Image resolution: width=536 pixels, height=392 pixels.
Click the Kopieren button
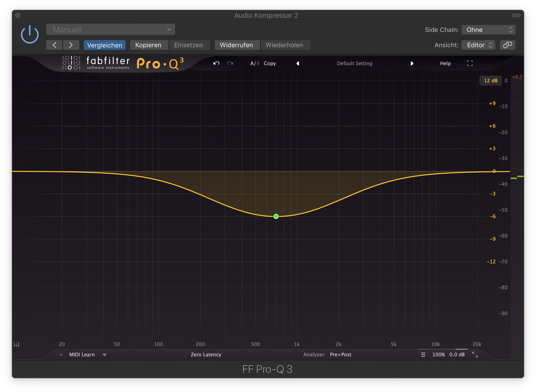pyautogui.click(x=148, y=45)
